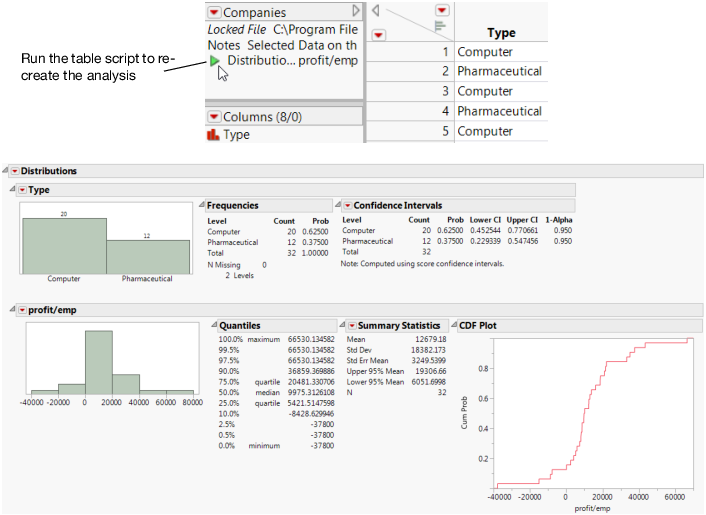Screen dimensions: 706x515
Task: Click the tallest profit/emp histogram bar
Action: [99, 363]
